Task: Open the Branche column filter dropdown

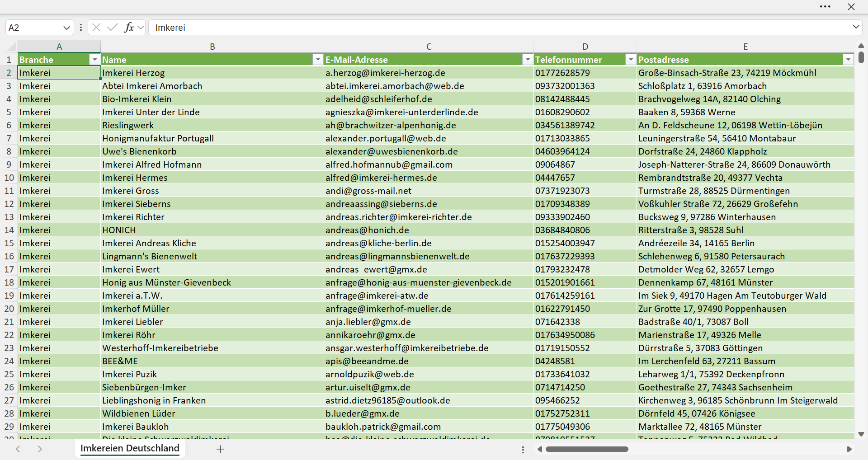Action: click(x=94, y=60)
